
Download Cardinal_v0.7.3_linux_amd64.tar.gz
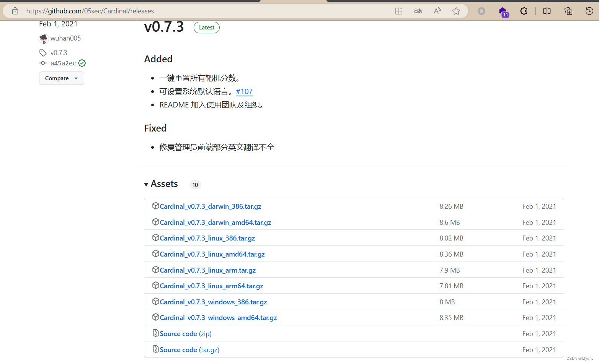212,254
